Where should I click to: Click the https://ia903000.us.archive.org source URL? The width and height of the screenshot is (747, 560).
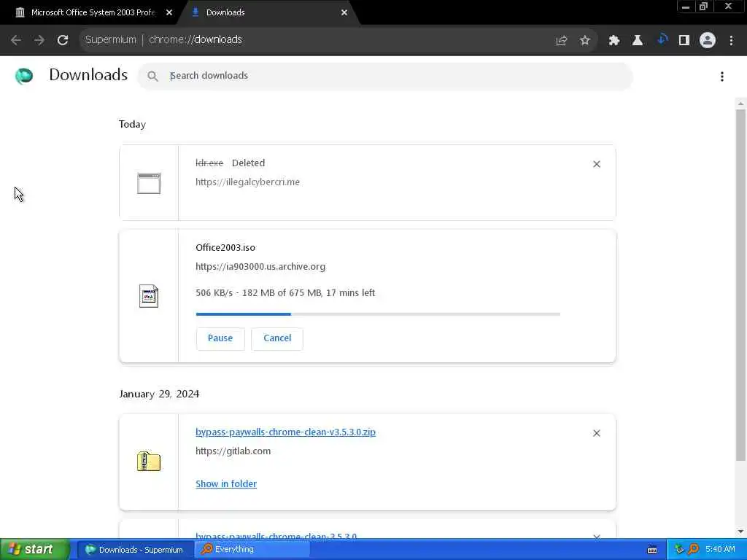[260, 267]
